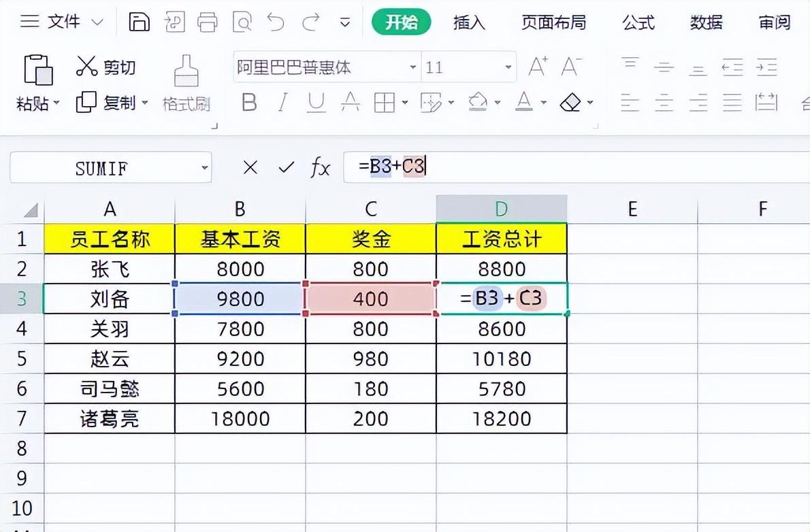Viewport: 810px width, 532px height.
Task: Expand quick access toolbar customize arrow
Action: pyautogui.click(x=345, y=22)
